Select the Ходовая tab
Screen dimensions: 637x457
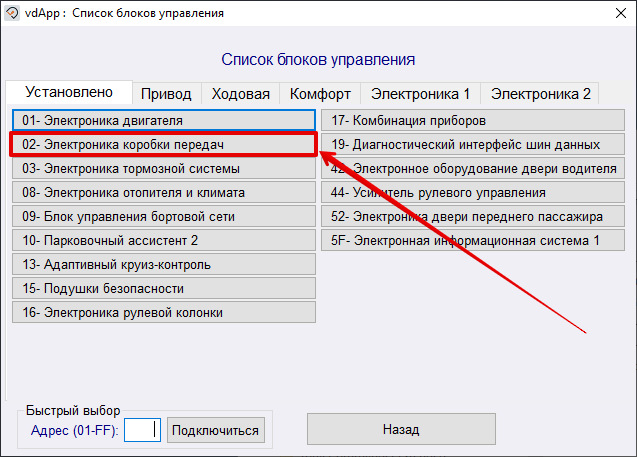240,94
